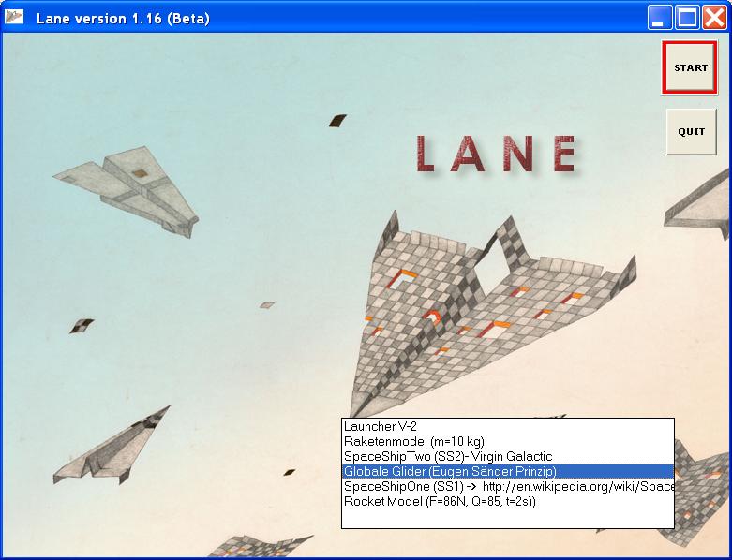Select SpaceShipTwo (SS2) - Virgin Galactic
This screenshot has height=560, width=732.
click(448, 456)
